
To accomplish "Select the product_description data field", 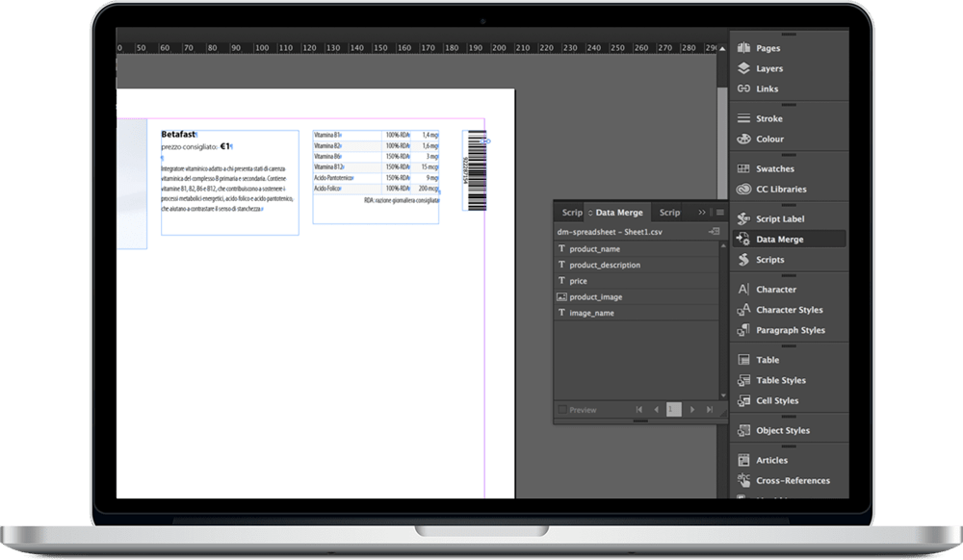I will [637, 265].
